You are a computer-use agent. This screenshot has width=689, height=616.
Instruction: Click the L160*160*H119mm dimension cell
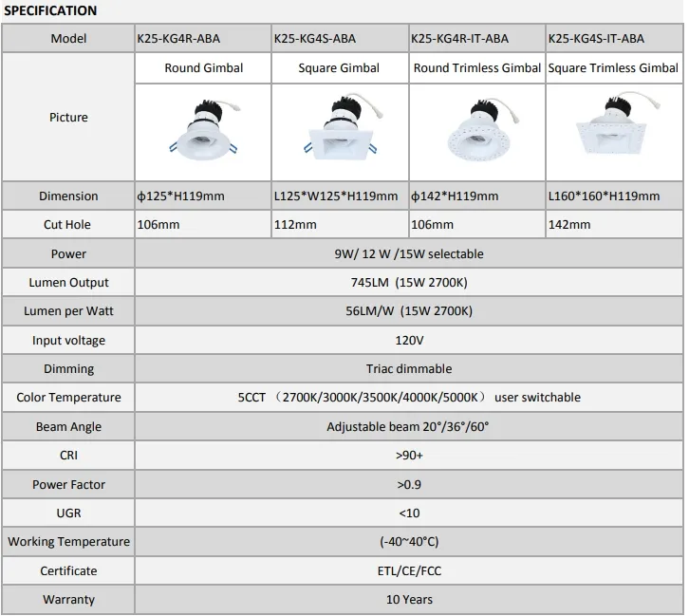tap(604, 196)
